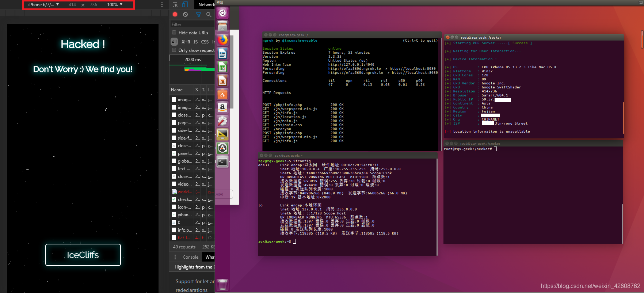Image resolution: width=644 pixels, height=293 pixels.
Task: Open Trash in dock
Action: 222,285
